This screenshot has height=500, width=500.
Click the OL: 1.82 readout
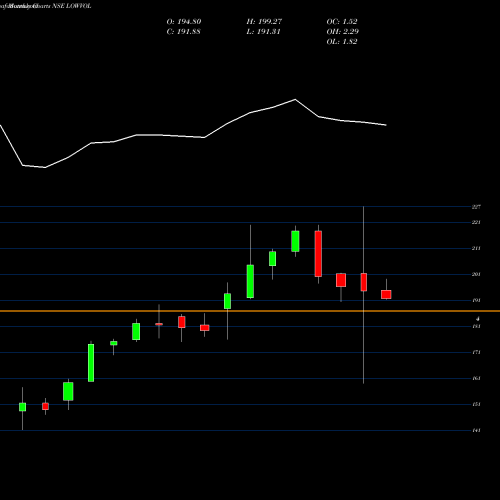click(x=342, y=42)
